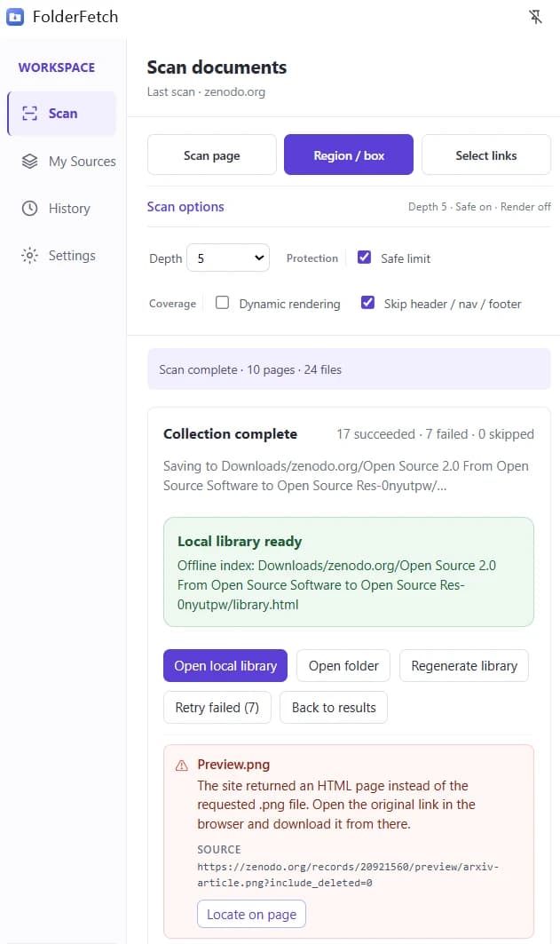The width and height of the screenshot is (560, 944).
Task: Click the Offline index path text
Action: tap(337, 584)
